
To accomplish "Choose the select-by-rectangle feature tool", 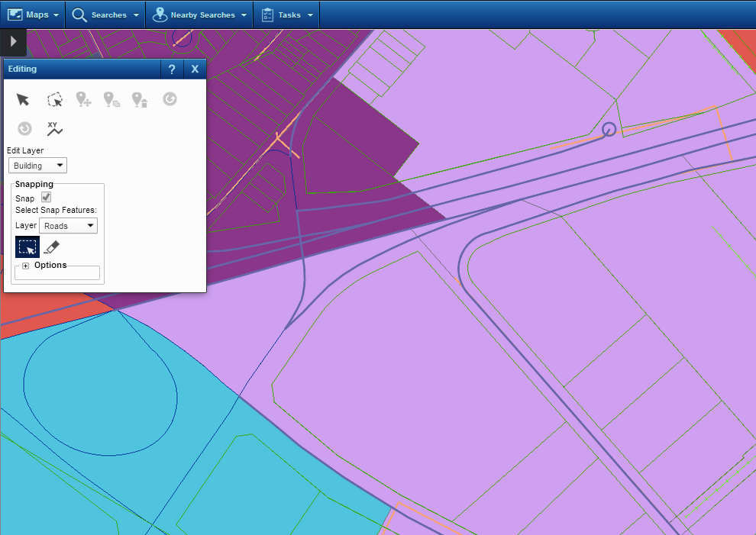I will pyautogui.click(x=55, y=100).
